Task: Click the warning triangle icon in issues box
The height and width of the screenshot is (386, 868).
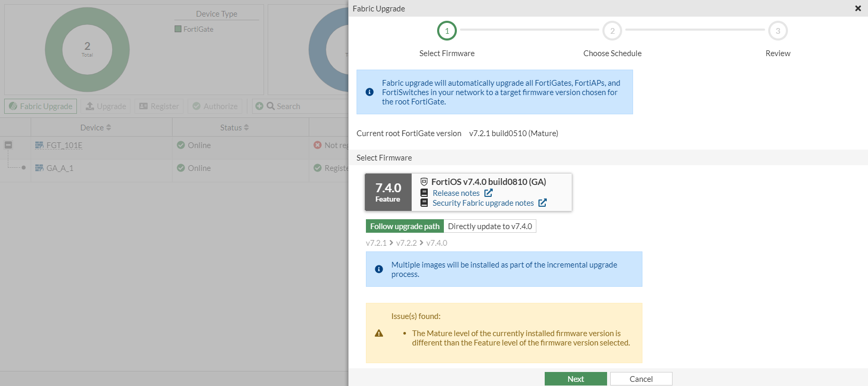Action: (379, 333)
